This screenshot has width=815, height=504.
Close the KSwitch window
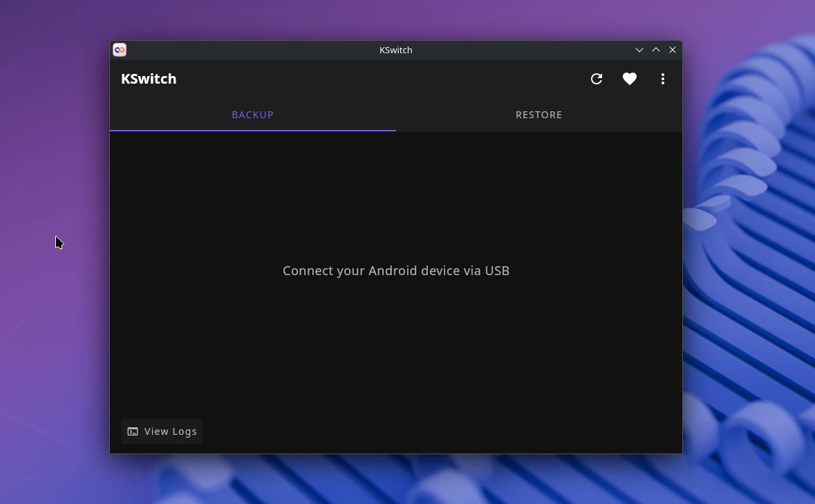(x=673, y=50)
